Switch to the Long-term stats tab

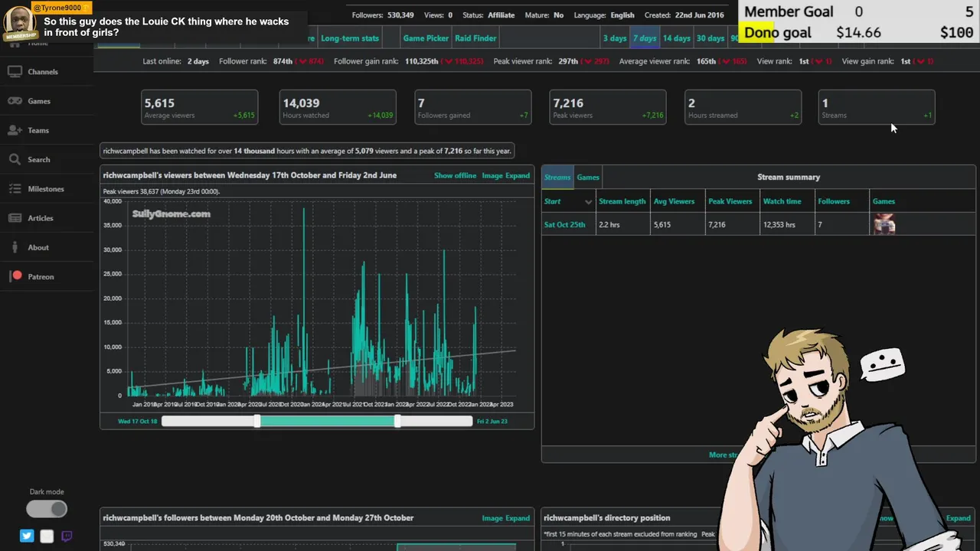tap(350, 38)
